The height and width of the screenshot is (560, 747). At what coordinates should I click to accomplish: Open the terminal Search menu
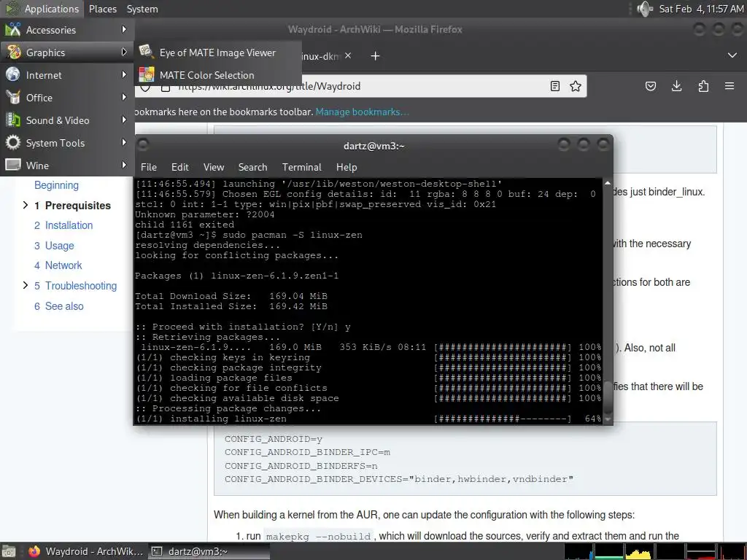[x=252, y=167]
